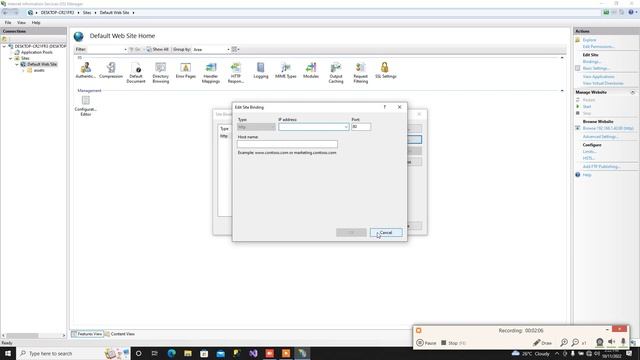
Task: Open Microsoft Edge from the taskbar
Action: coord(171,353)
